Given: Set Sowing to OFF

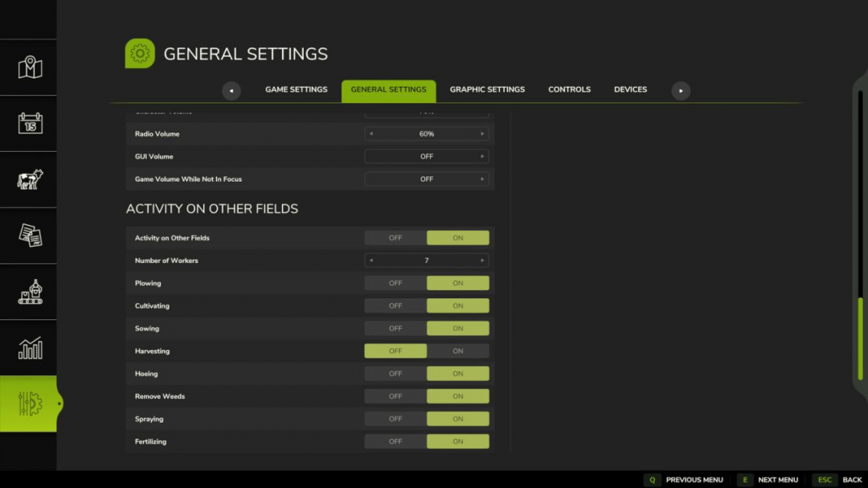Looking at the screenshot, I should (395, 329).
